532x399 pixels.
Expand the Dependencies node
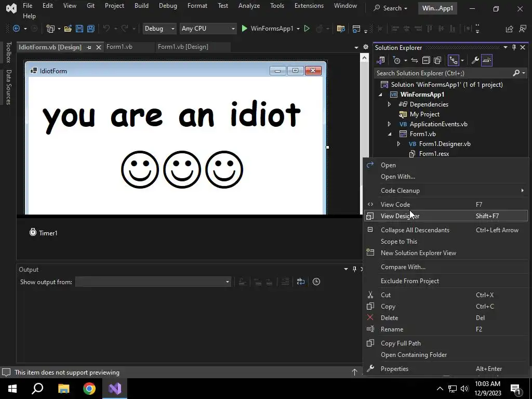pos(390,104)
